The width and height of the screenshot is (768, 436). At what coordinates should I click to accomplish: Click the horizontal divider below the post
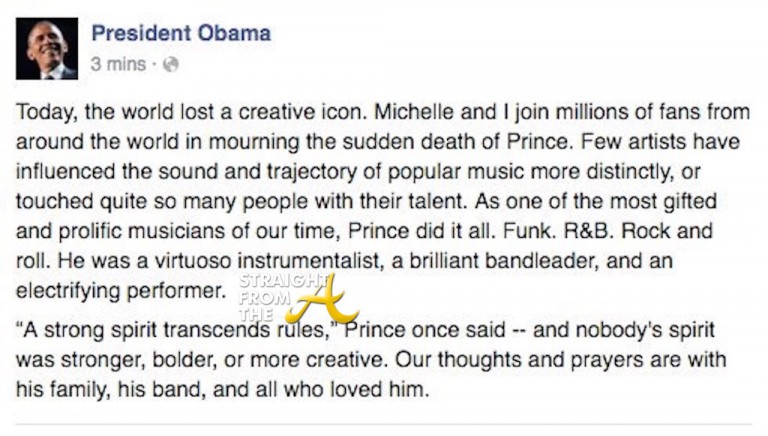point(384,424)
